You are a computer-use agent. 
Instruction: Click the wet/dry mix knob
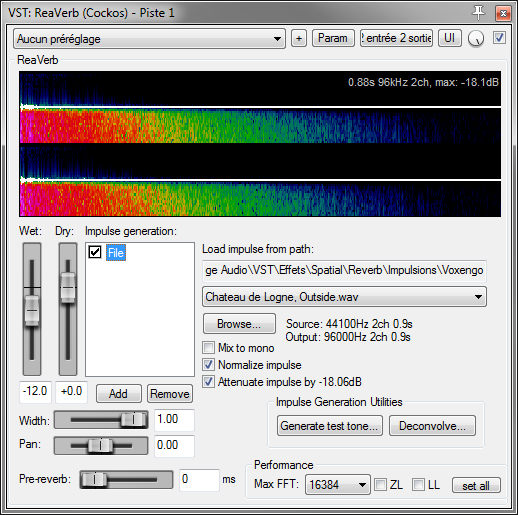[476, 39]
